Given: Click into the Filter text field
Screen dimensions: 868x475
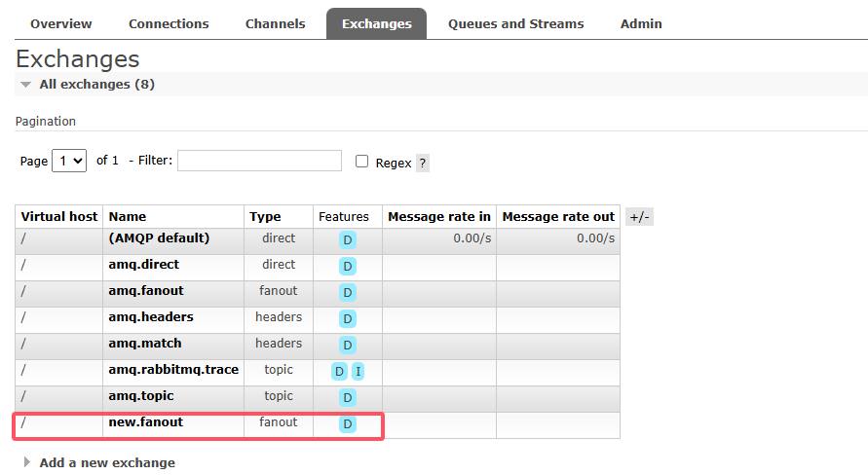Looking at the screenshot, I should (259, 161).
